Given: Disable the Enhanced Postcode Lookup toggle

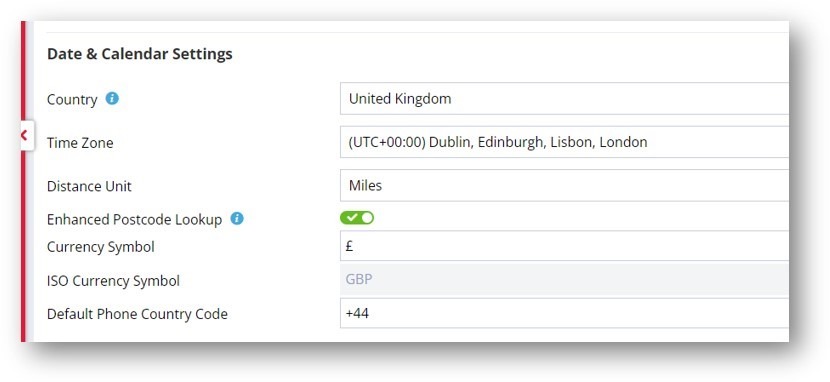Looking at the screenshot, I should point(357,218).
